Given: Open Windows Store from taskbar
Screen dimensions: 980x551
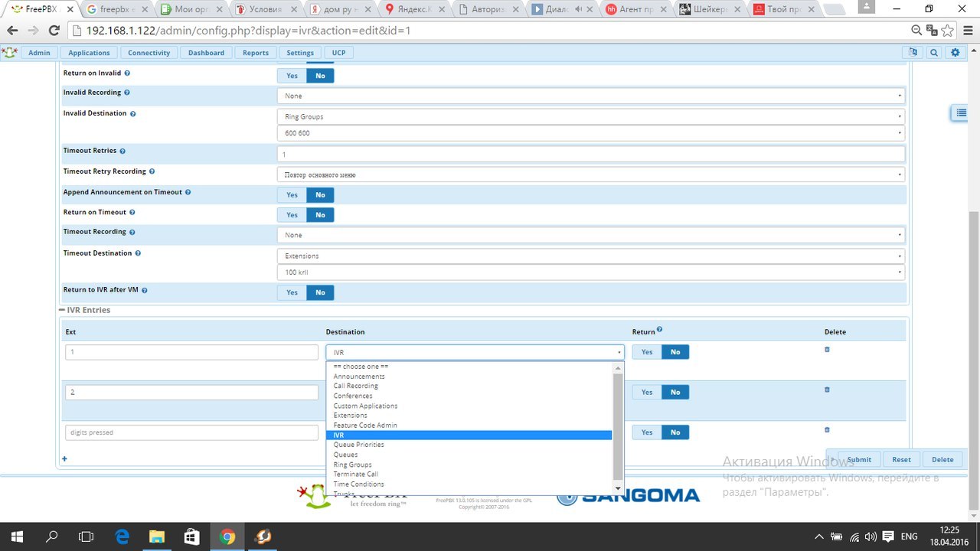Looking at the screenshot, I should (x=192, y=536).
